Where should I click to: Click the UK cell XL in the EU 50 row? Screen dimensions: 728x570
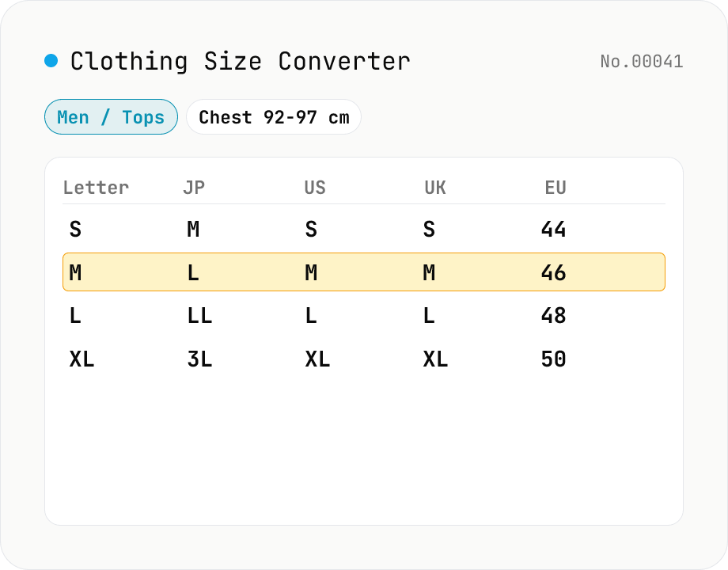[435, 359]
